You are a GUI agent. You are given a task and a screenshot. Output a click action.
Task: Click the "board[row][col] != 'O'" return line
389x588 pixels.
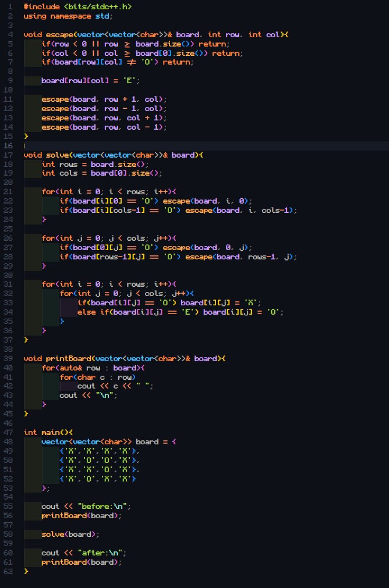[x=118, y=62]
